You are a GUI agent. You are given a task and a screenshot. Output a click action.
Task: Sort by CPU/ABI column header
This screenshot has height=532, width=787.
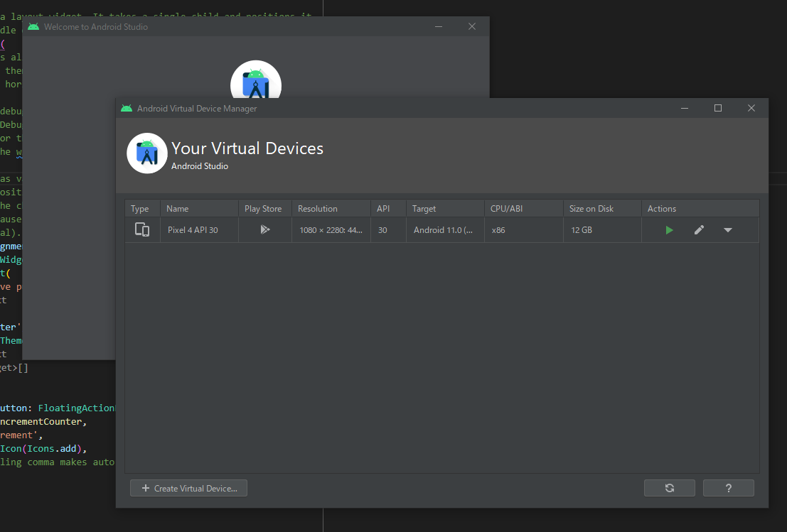(x=524, y=209)
